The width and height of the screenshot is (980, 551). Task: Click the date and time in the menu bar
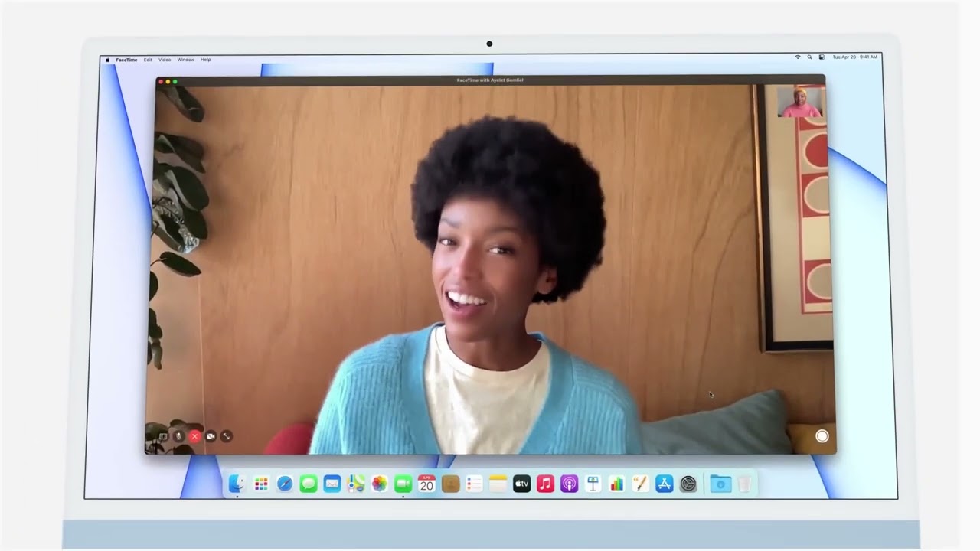(x=855, y=57)
